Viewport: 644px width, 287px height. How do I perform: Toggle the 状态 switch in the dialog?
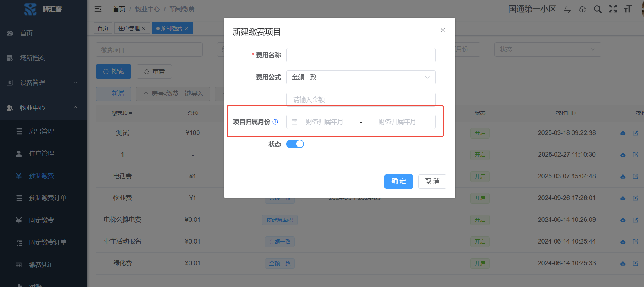pyautogui.click(x=295, y=144)
